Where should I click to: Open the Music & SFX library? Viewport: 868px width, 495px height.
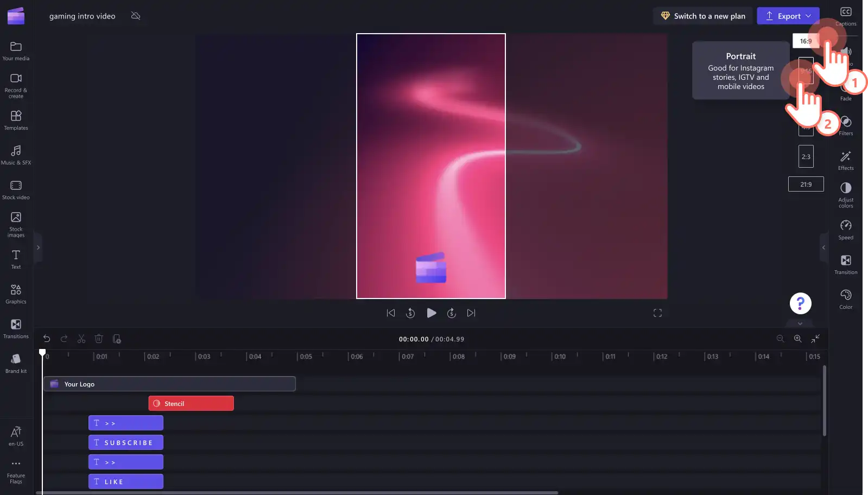coord(16,155)
